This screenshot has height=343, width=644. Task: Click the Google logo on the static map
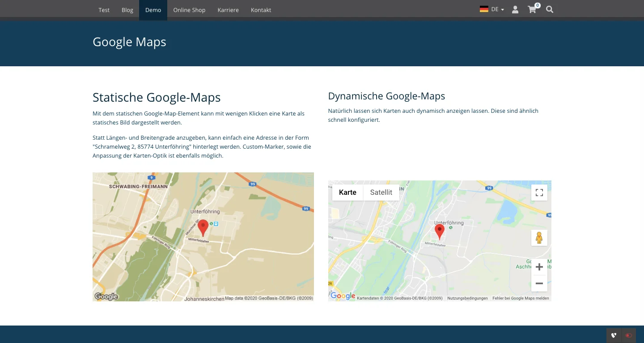point(106,296)
